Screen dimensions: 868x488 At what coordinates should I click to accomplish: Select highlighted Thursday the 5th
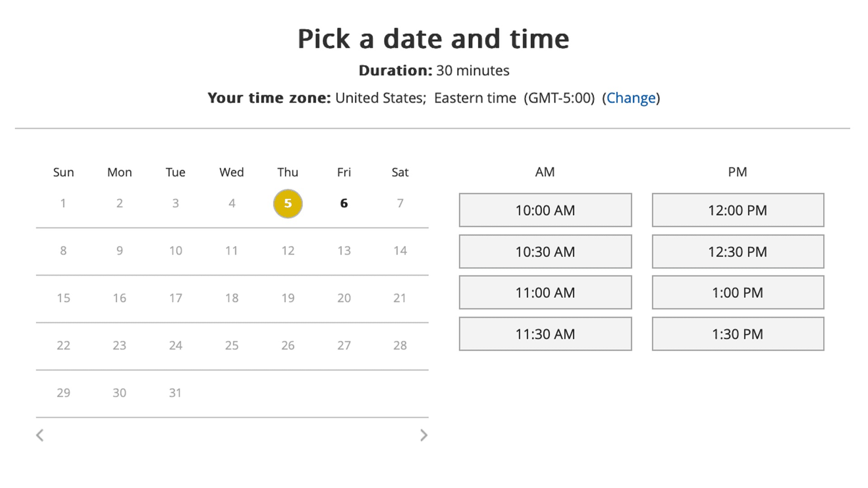(288, 203)
